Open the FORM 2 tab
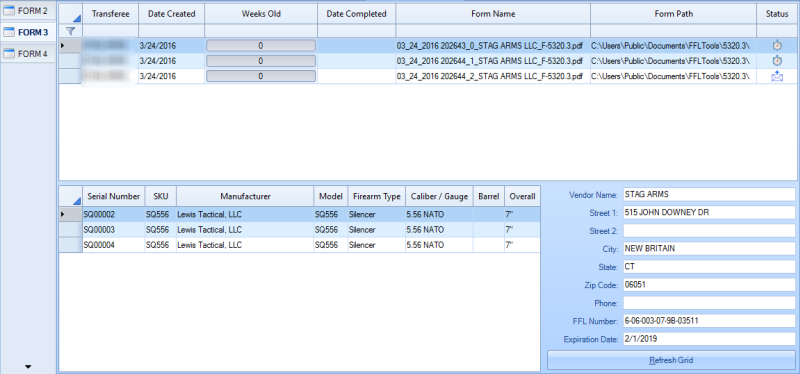 coord(28,11)
